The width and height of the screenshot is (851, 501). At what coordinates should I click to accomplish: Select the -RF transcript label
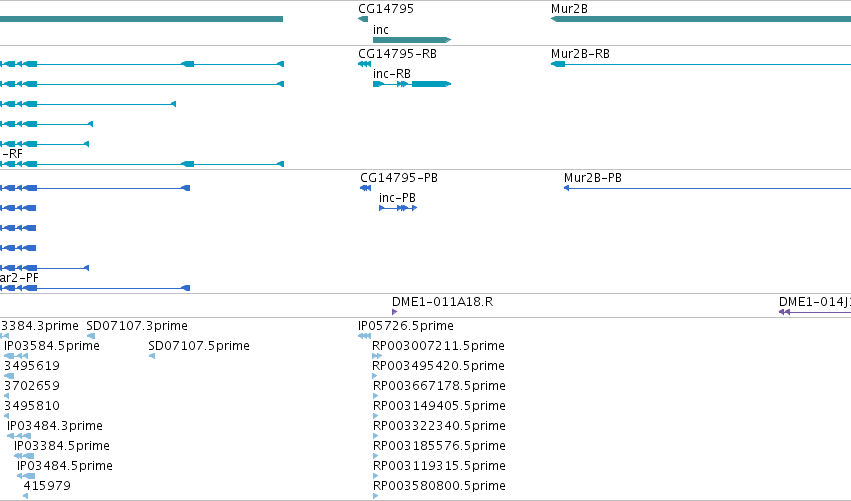coord(11,154)
